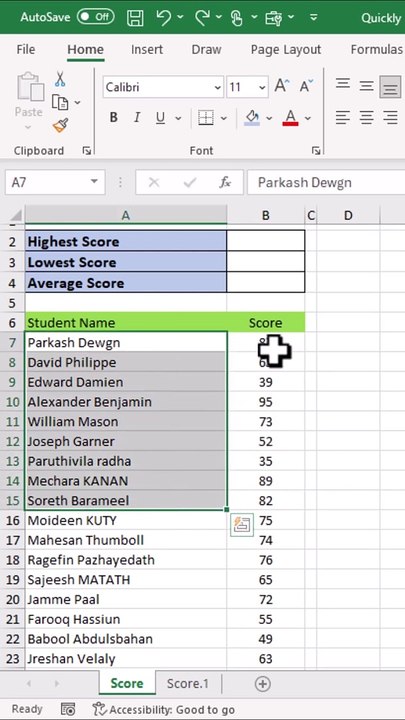Switch to the Insert ribbon tab

pyautogui.click(x=147, y=50)
